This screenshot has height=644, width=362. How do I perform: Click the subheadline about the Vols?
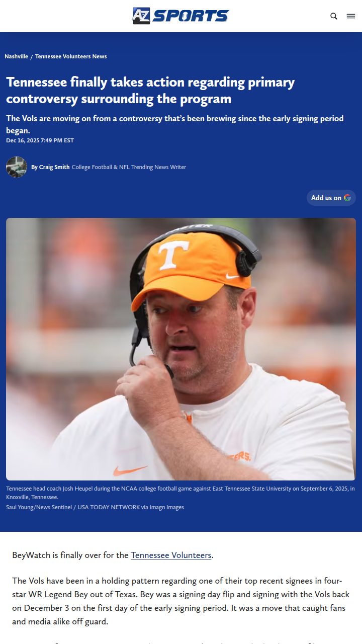click(175, 124)
